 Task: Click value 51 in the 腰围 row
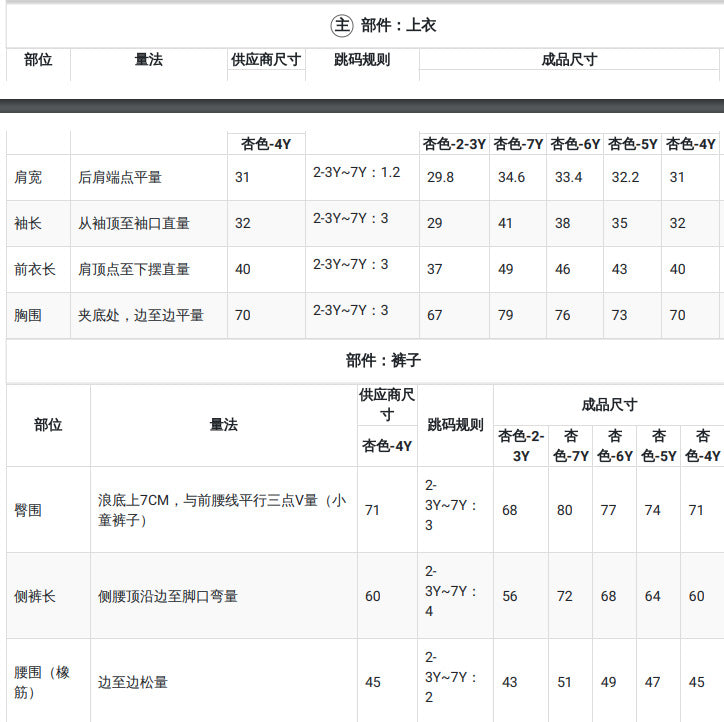(564, 682)
